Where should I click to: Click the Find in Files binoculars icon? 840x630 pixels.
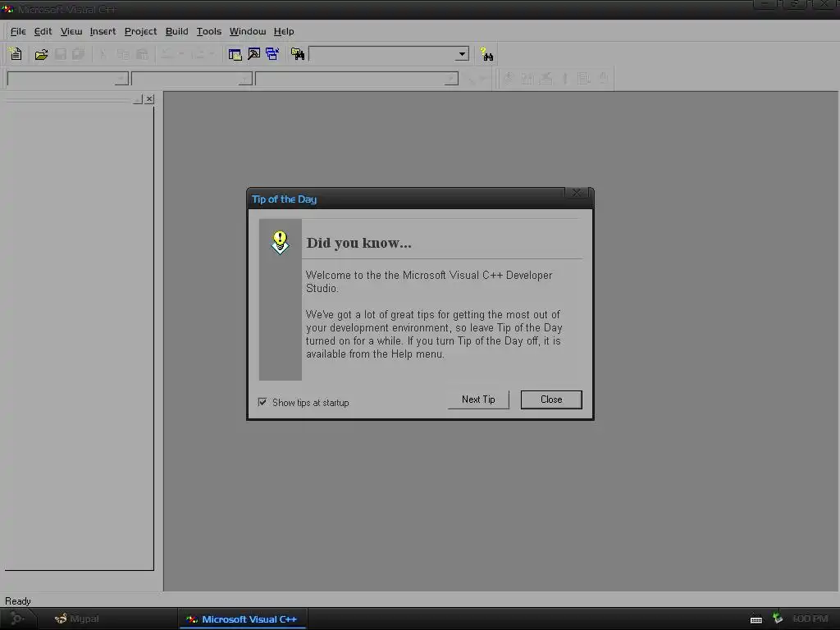pyautogui.click(x=298, y=54)
